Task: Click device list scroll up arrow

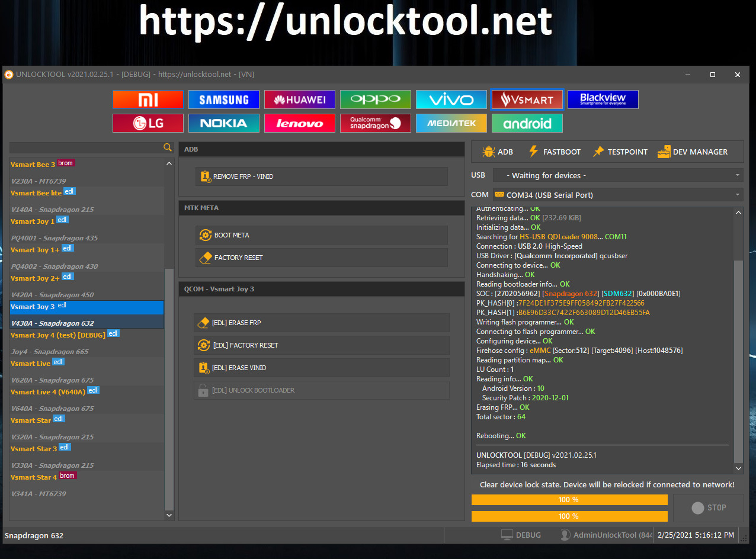Action: (x=169, y=163)
